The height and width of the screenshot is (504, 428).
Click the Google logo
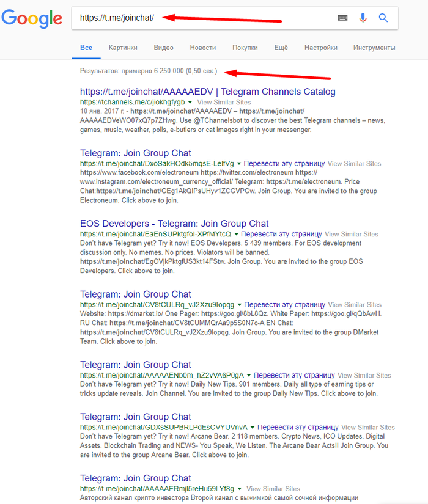click(32, 18)
